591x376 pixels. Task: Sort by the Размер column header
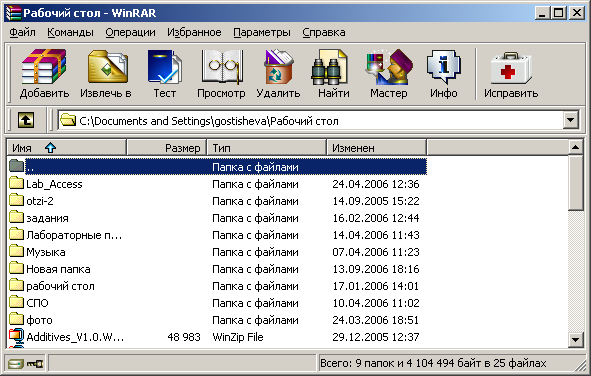[166, 148]
